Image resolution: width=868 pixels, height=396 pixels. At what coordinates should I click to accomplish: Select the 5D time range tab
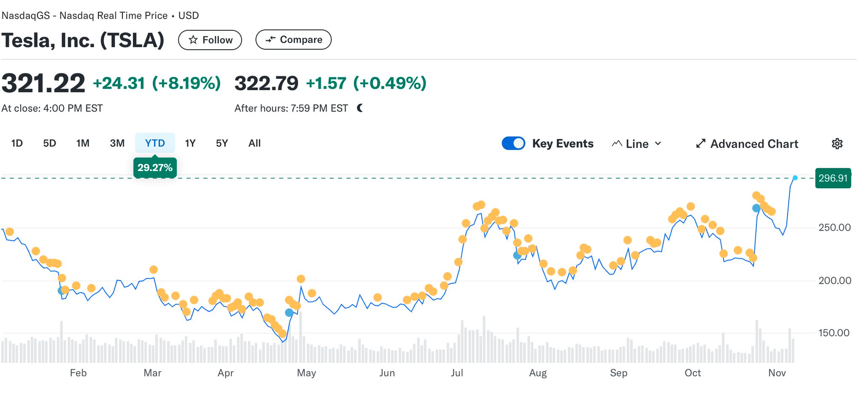pos(49,143)
